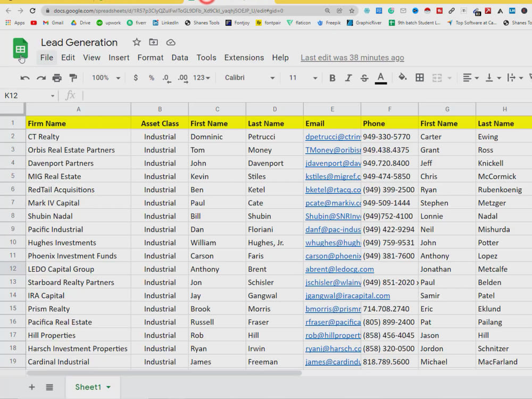Format as percent
This screenshot has height=399, width=532.
[151, 78]
